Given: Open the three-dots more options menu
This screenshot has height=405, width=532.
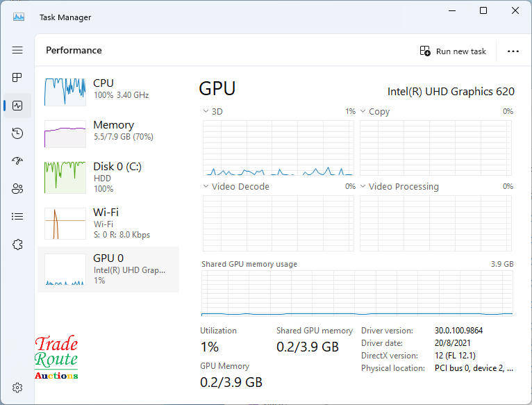Looking at the screenshot, I should (x=513, y=51).
